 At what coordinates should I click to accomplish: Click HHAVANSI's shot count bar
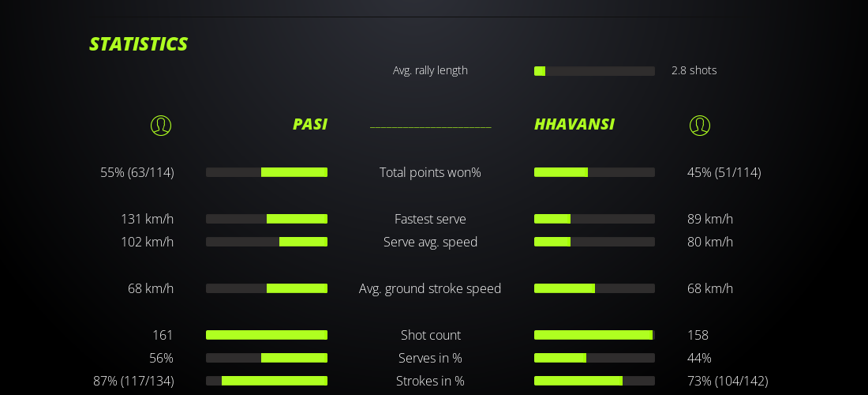click(x=594, y=335)
